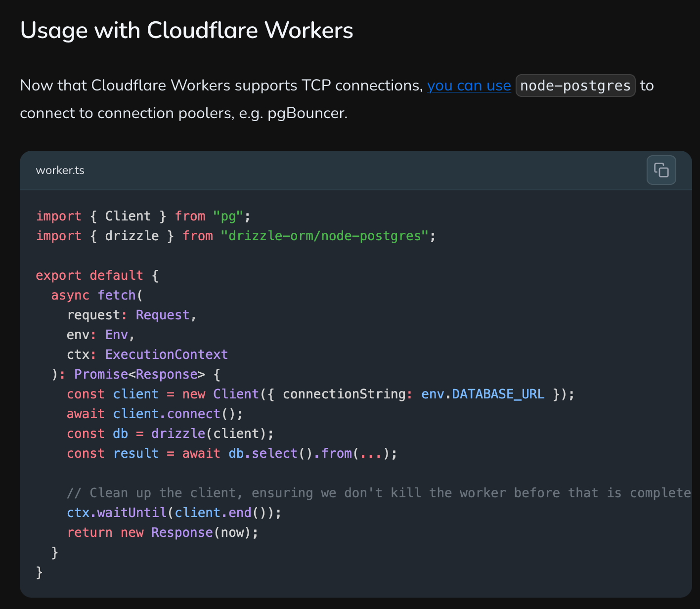Screen dimensions: 700x609
Task: Click the "await client.connect();" line
Action: [155, 414]
